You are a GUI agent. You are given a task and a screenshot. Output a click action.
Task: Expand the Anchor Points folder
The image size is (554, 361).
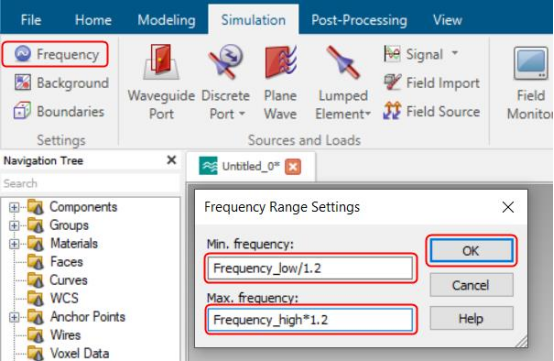(x=14, y=317)
